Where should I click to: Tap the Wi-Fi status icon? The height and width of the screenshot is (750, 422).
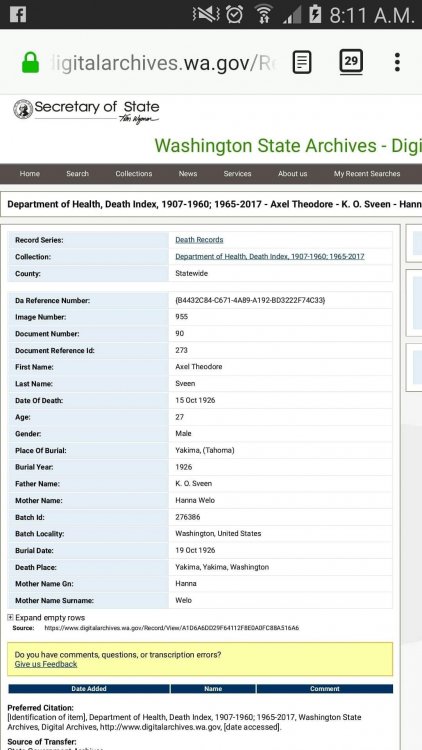(263, 14)
